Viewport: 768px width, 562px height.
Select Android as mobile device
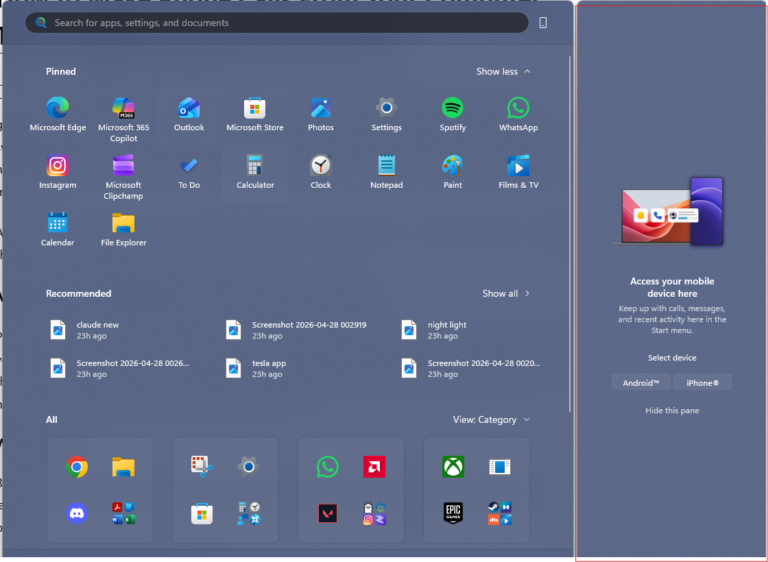(641, 383)
